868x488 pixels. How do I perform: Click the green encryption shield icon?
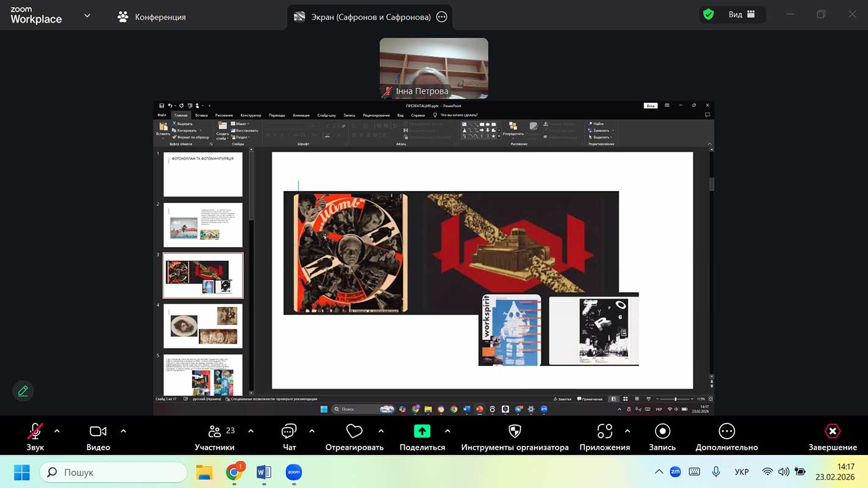pyautogui.click(x=708, y=15)
